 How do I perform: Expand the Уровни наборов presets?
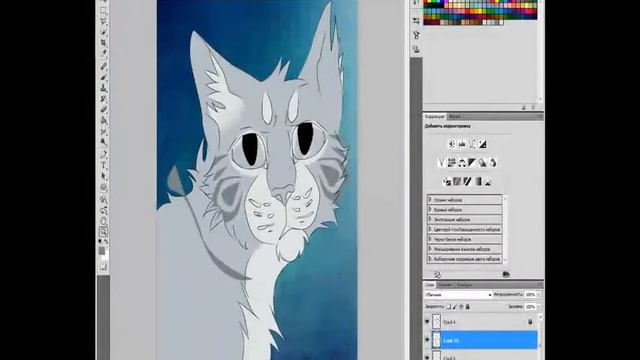click(430, 200)
